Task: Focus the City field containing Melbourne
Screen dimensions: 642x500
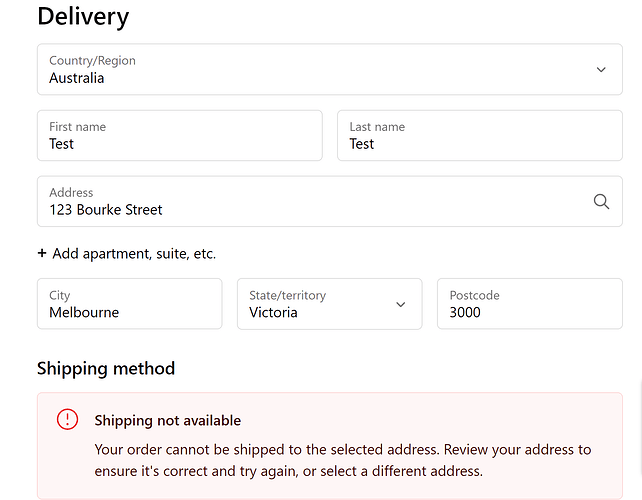Action: tap(130, 304)
